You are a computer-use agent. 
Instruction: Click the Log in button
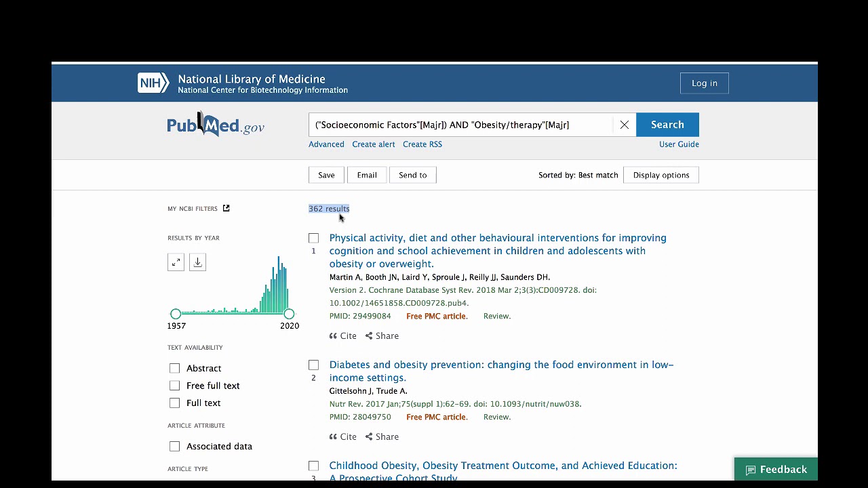(705, 83)
